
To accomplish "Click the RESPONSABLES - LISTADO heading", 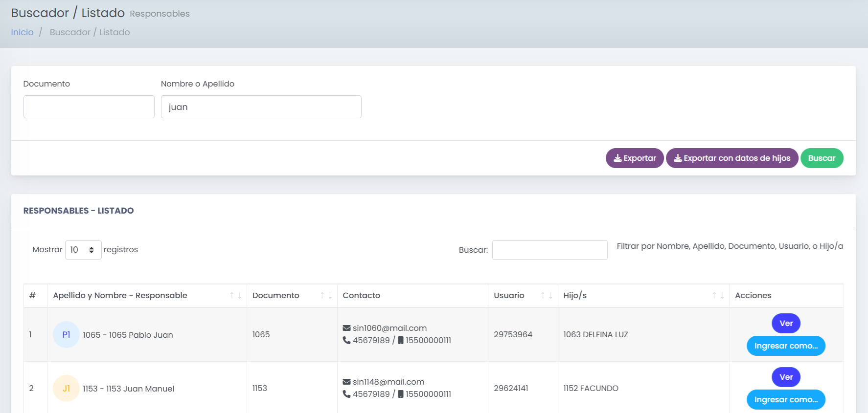I will point(78,211).
